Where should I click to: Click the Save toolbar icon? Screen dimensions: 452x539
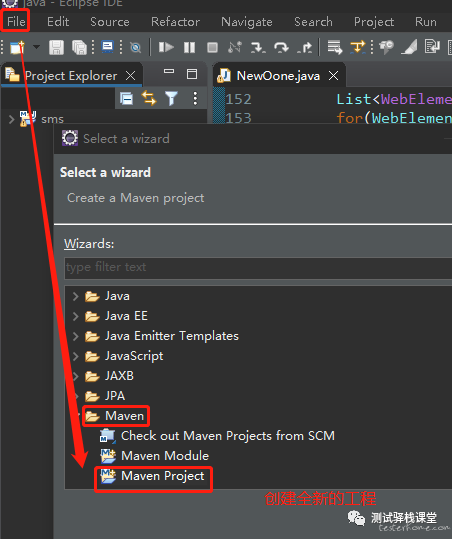click(x=56, y=47)
